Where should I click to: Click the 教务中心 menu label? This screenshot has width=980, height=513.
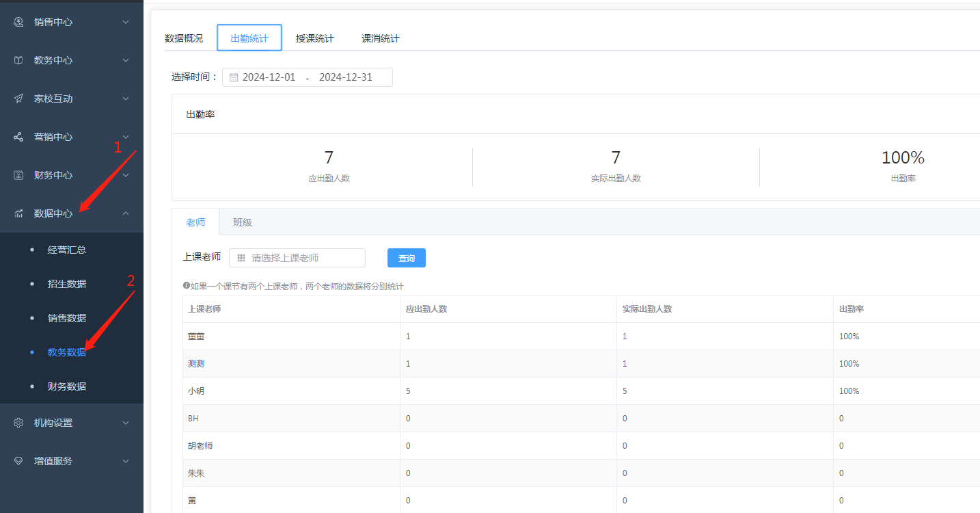point(53,60)
